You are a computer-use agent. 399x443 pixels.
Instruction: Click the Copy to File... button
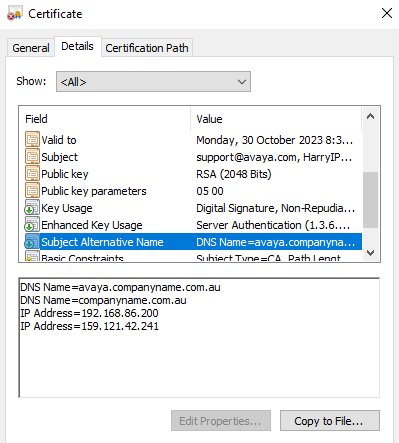tap(330, 421)
